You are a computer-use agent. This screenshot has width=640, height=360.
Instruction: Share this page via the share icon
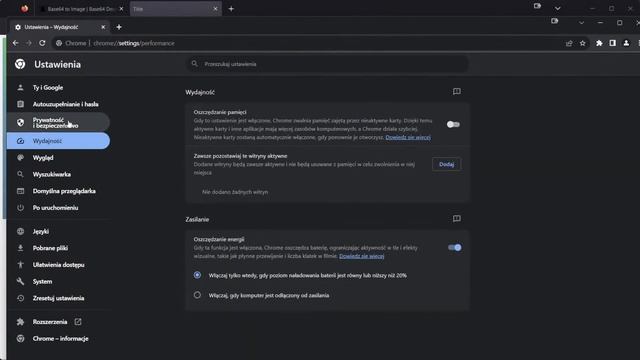(569, 43)
